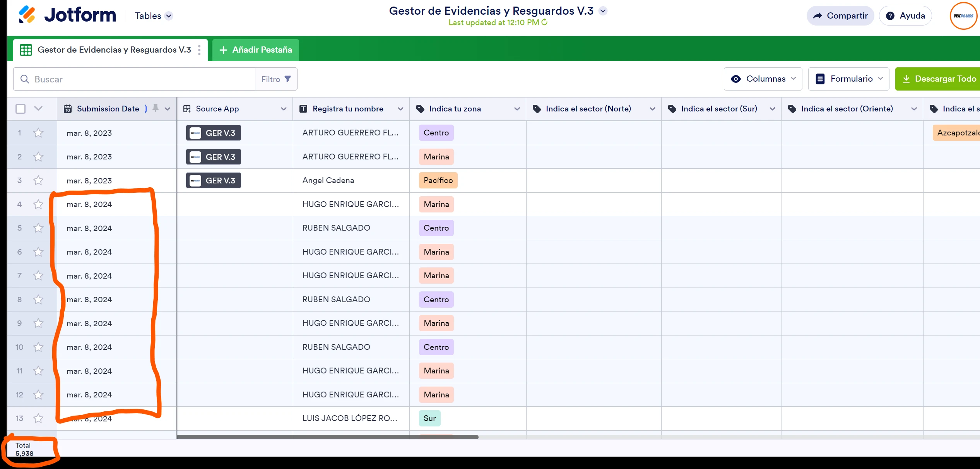Click the GER V.3 source app badge on row 3
This screenshot has height=469, width=980.
[213, 180]
